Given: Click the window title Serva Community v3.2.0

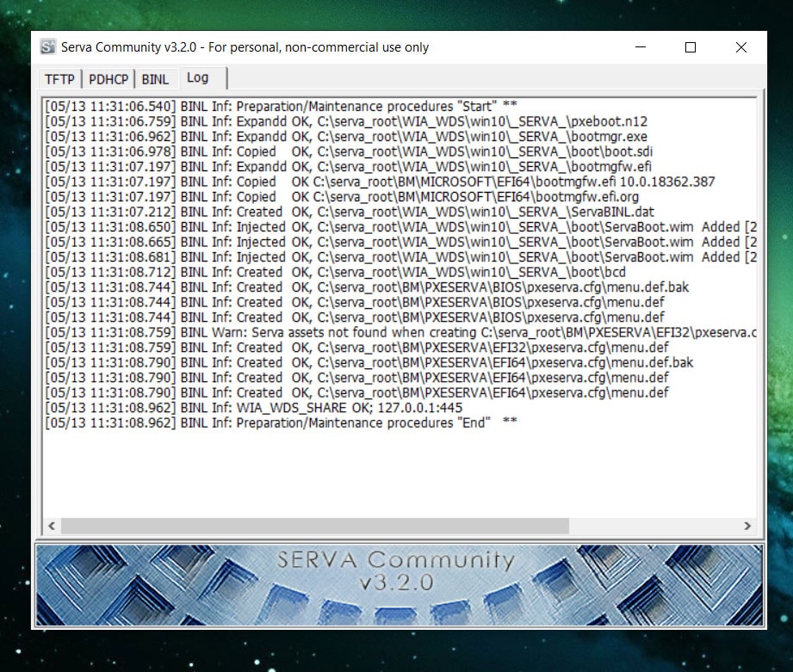Looking at the screenshot, I should 245,47.
